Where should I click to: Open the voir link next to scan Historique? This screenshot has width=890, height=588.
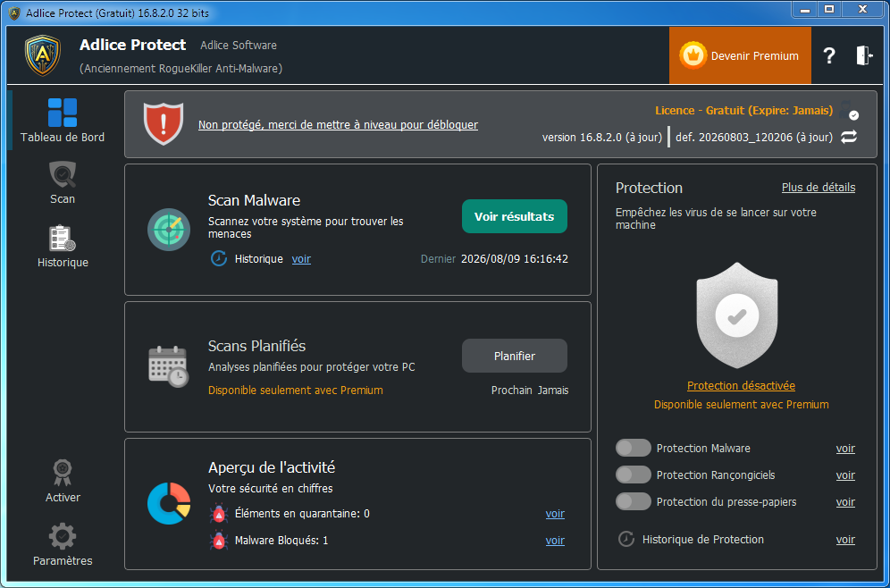(x=301, y=259)
